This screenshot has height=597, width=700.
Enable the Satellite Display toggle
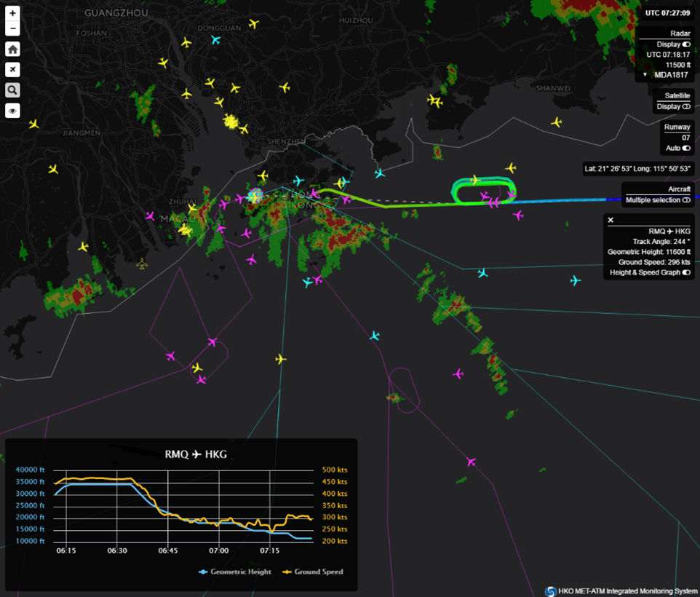pyautogui.click(x=686, y=106)
